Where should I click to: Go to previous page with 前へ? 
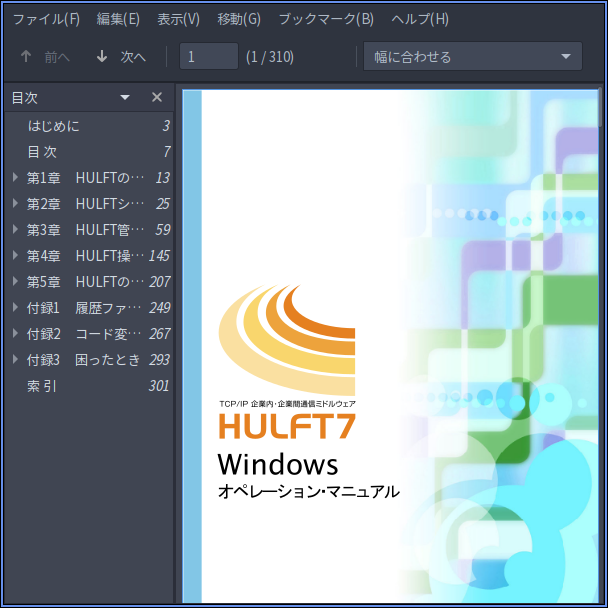45,57
